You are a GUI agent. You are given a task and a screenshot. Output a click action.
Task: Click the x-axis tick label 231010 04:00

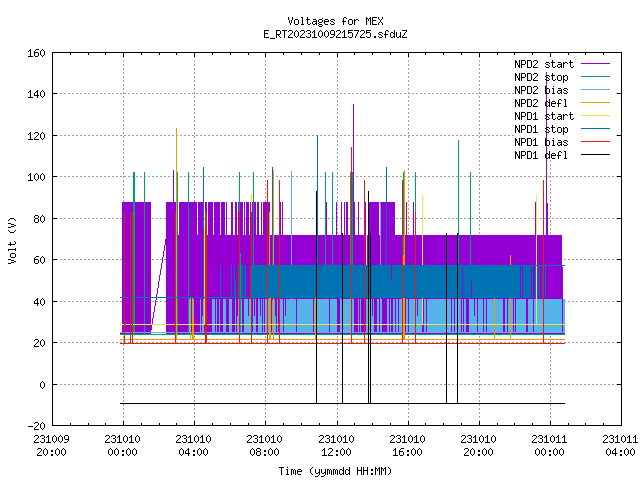pyautogui.click(x=193, y=446)
